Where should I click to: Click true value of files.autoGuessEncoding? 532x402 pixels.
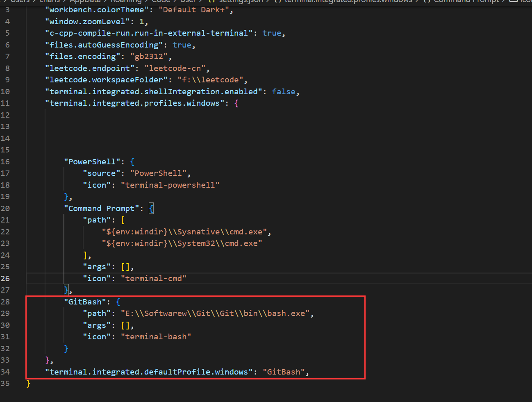click(x=182, y=45)
